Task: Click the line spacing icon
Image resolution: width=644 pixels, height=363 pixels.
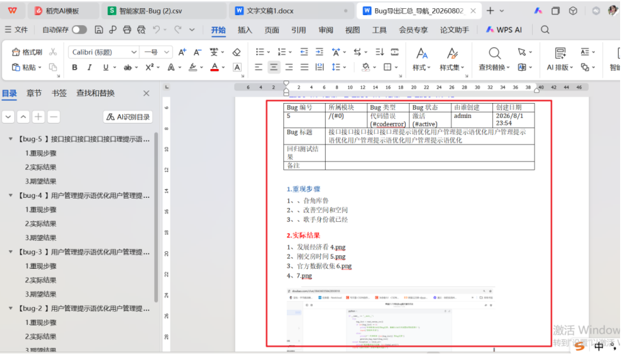Action: point(336,68)
